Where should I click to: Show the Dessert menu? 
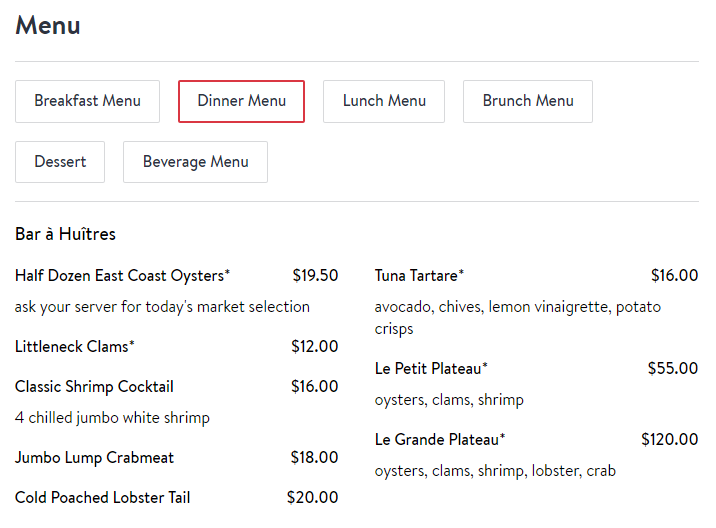(x=60, y=162)
